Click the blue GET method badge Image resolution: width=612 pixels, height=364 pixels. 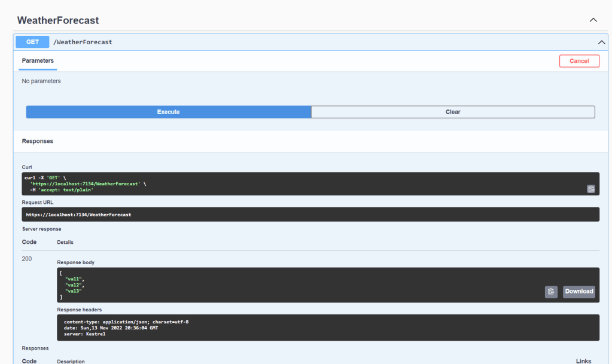(x=33, y=42)
